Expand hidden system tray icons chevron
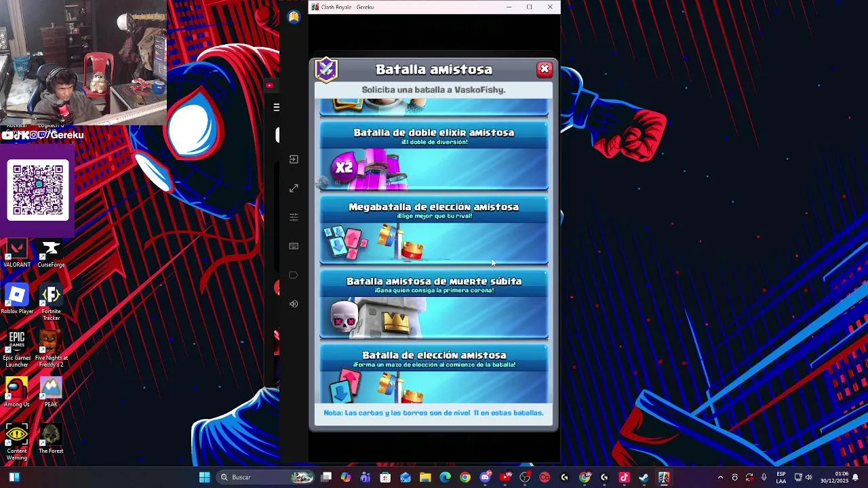The height and width of the screenshot is (488, 868). (720, 477)
